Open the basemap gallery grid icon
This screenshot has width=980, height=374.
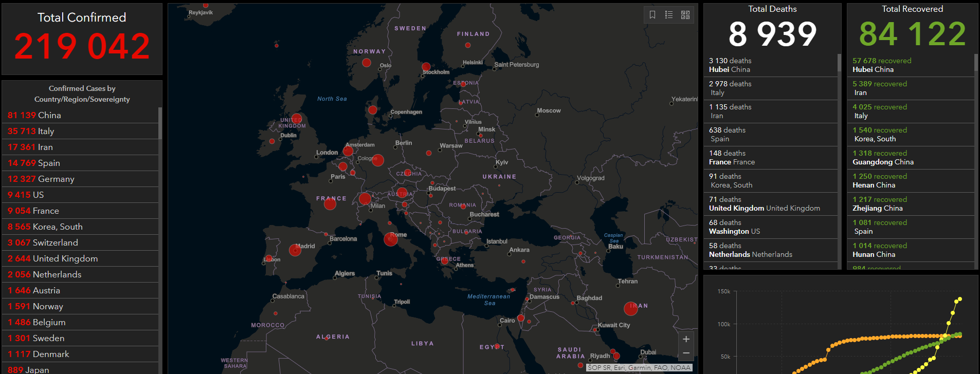click(x=685, y=15)
